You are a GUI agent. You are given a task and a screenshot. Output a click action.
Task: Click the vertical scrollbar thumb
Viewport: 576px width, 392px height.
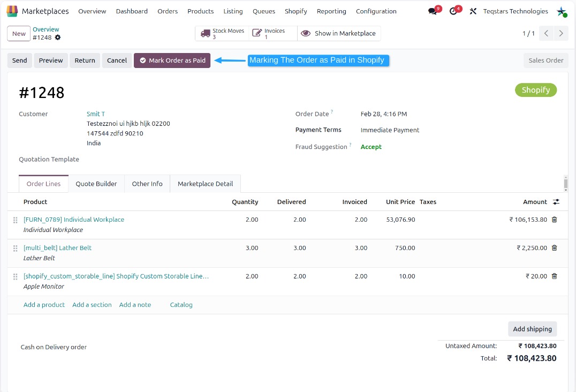[x=566, y=183]
